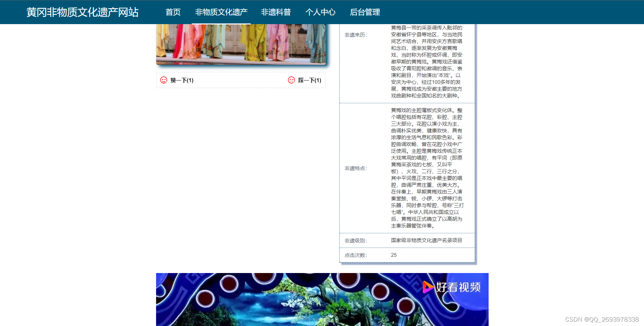644x326 pixels.
Task: Click the 点击次数 count value 25
Action: coord(394,255)
